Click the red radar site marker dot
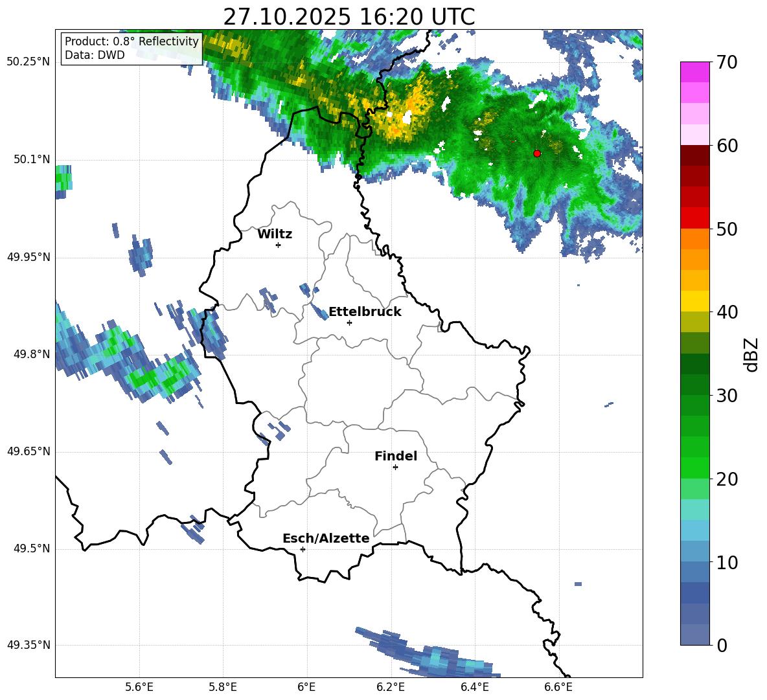 coord(537,153)
